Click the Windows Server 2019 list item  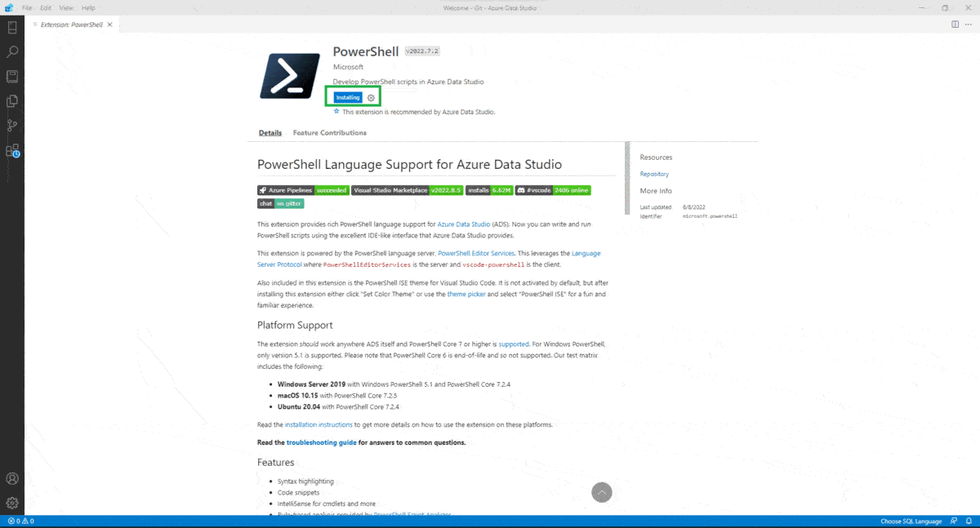394,384
